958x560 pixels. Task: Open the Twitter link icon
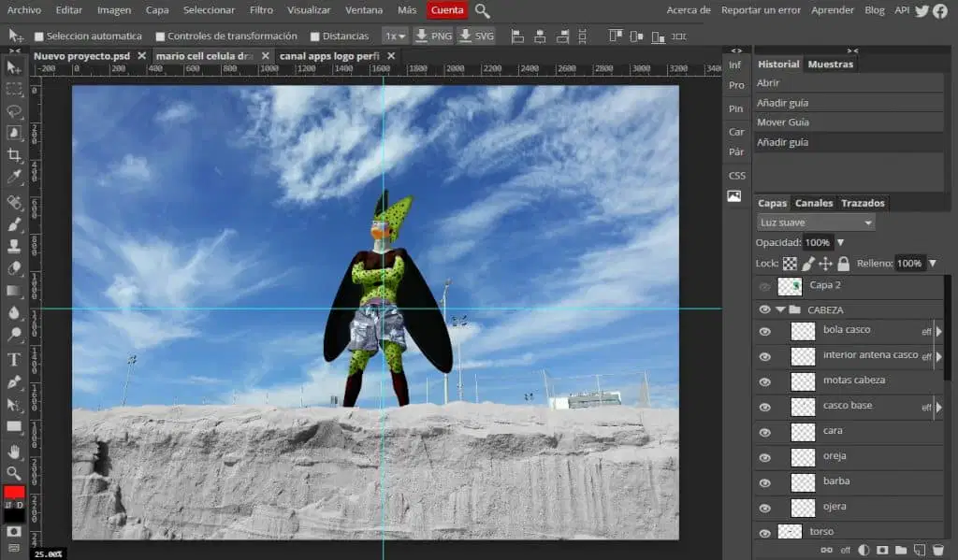tap(922, 10)
